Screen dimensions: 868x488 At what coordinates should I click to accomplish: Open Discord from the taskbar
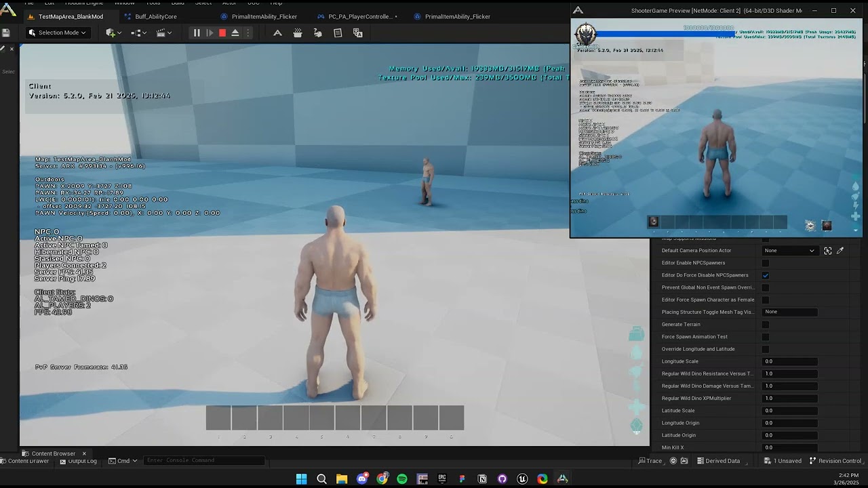coord(362,479)
